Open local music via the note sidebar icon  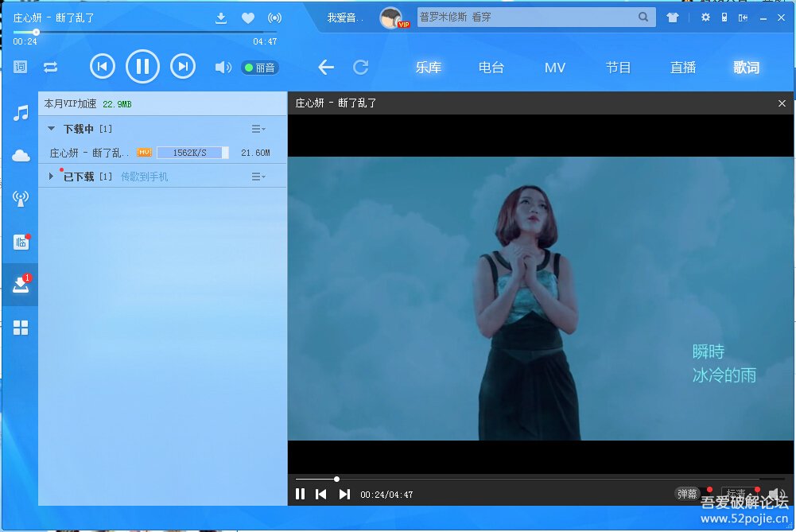tap(21, 113)
